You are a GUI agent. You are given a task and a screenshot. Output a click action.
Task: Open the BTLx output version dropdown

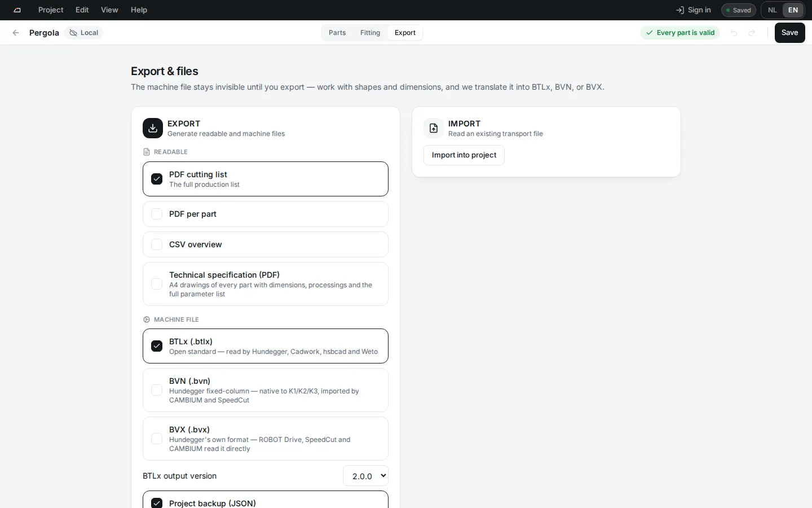tap(365, 476)
